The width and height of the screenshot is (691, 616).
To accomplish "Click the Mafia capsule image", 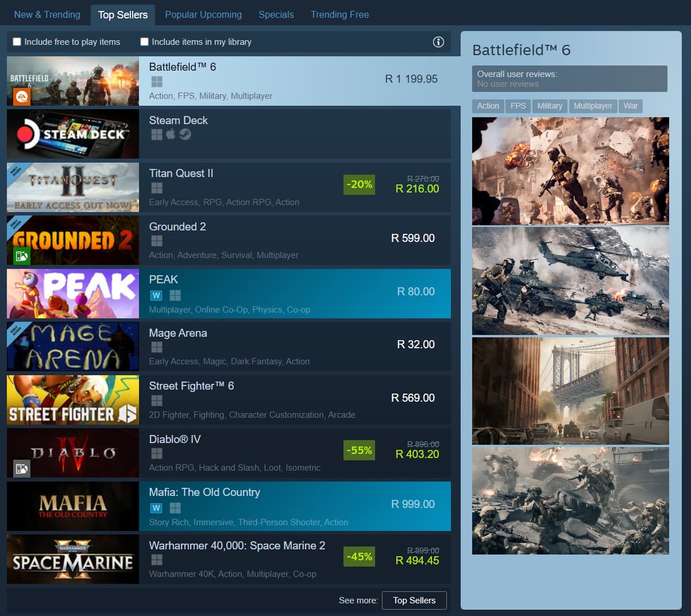I will coord(73,506).
